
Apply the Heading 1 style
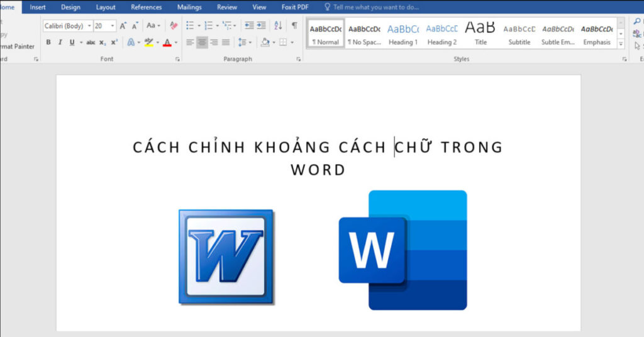(x=403, y=34)
